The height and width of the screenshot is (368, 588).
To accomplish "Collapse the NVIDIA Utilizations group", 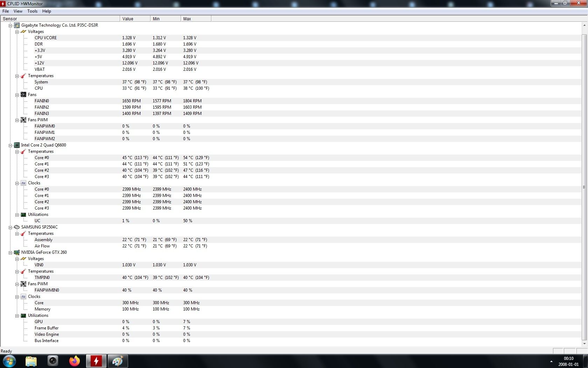I will pos(17,316).
